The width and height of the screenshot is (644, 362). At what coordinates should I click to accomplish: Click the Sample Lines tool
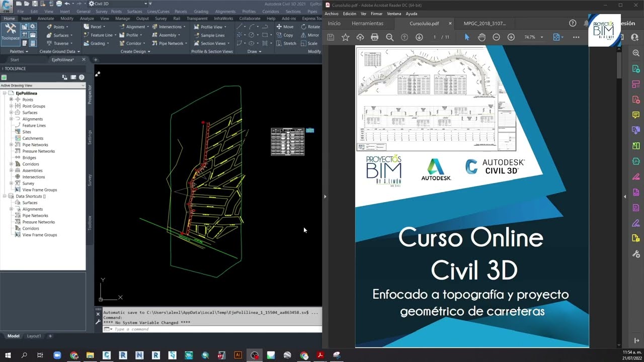(x=209, y=35)
